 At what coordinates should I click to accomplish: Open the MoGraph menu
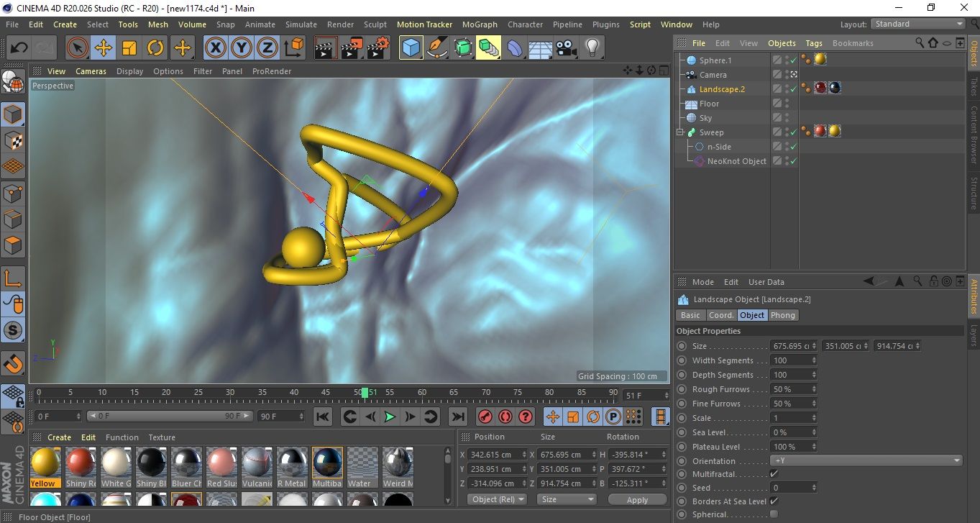coord(480,24)
